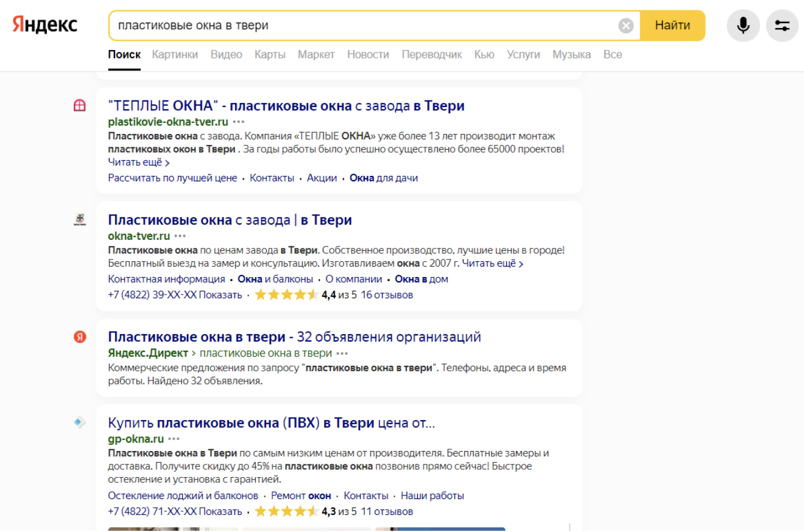Open Купить пластиковые окна (ПВХ) result title
804x532 pixels.
pyautogui.click(x=272, y=422)
